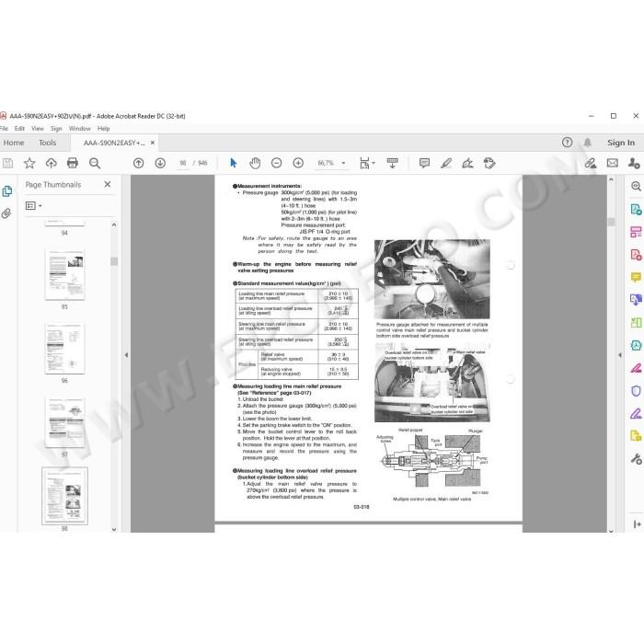
Task: Expand the right pane with the bottom arrow
Action: click(637, 524)
